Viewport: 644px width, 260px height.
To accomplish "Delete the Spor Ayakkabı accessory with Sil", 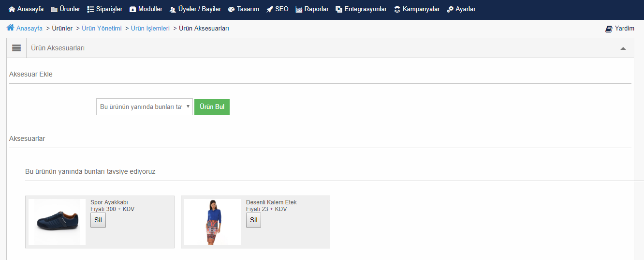I will (x=98, y=220).
